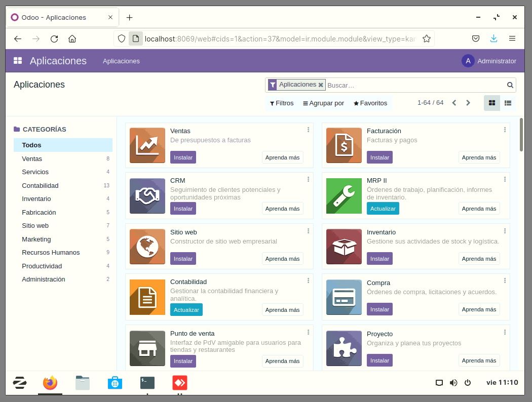Open the Odoo main apps menu grid
Image resolution: width=532 pixels, height=402 pixels.
click(x=18, y=61)
